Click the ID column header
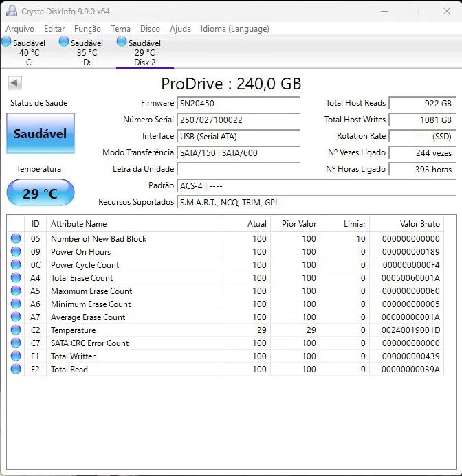This screenshot has height=476, width=462. pyautogui.click(x=35, y=224)
